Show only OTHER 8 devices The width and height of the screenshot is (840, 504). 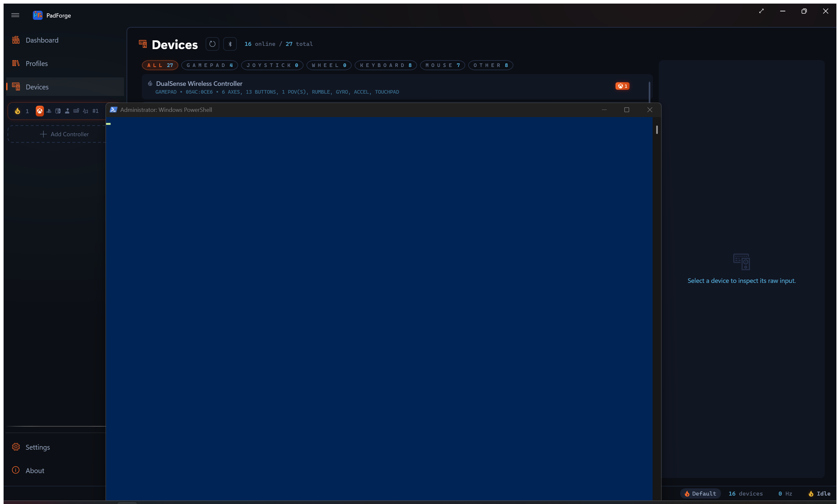coord(491,65)
